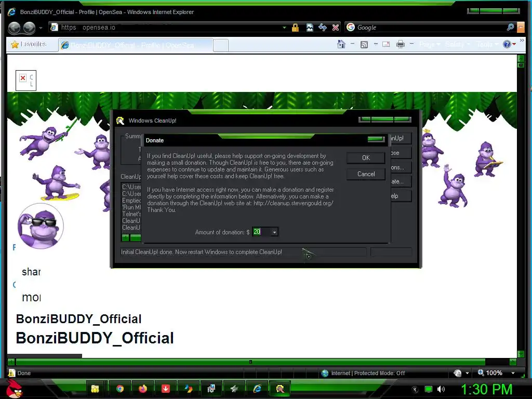Open the Tools menu in command bar
Screen dimensions: 532x399
coord(487,45)
